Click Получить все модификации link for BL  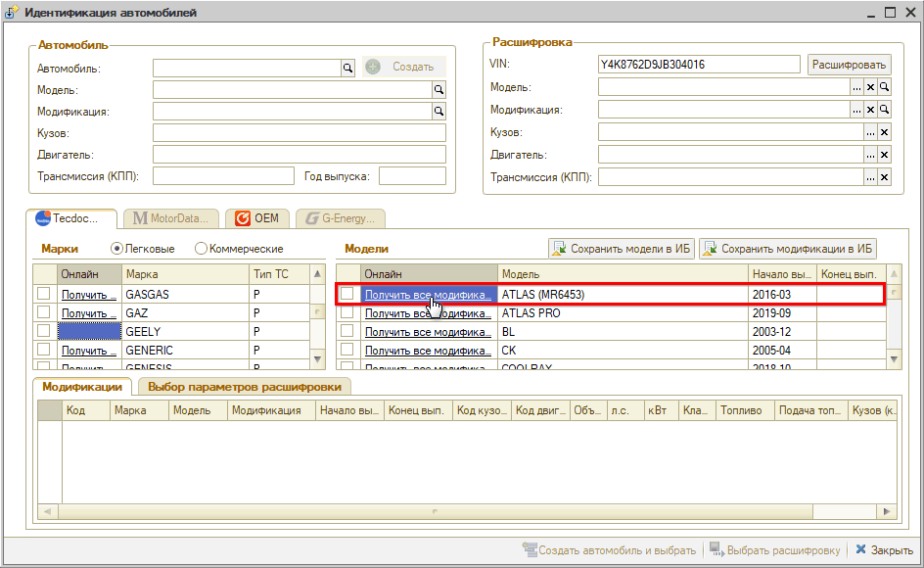point(428,332)
